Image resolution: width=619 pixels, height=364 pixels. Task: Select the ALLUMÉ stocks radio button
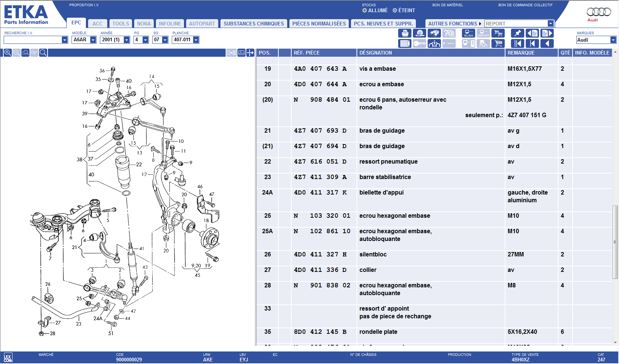point(365,10)
